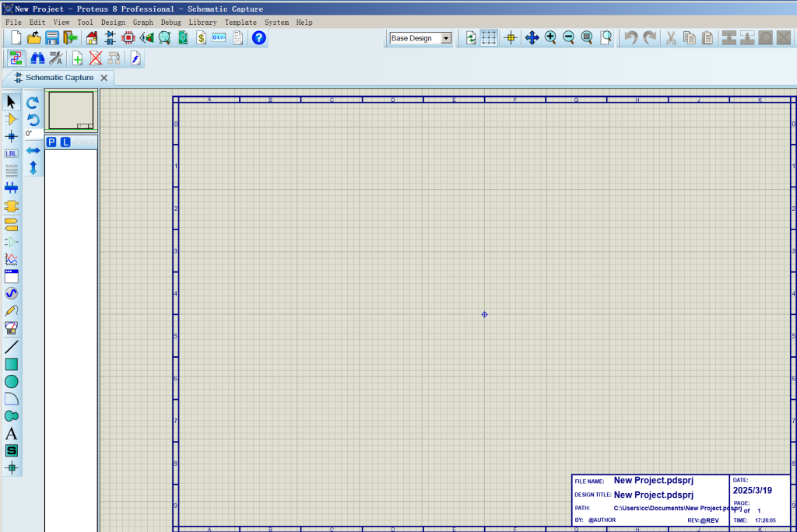Close the Schematic Capture tab
Image resolution: width=797 pixels, height=532 pixels.
104,78
